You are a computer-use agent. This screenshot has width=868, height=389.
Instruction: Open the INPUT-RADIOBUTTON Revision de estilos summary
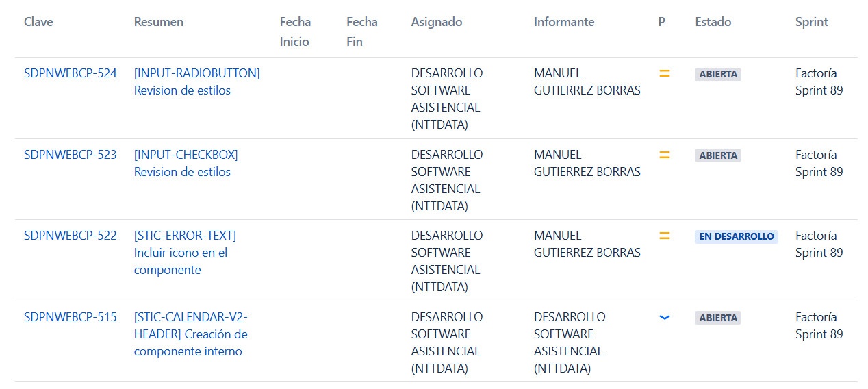(197, 81)
